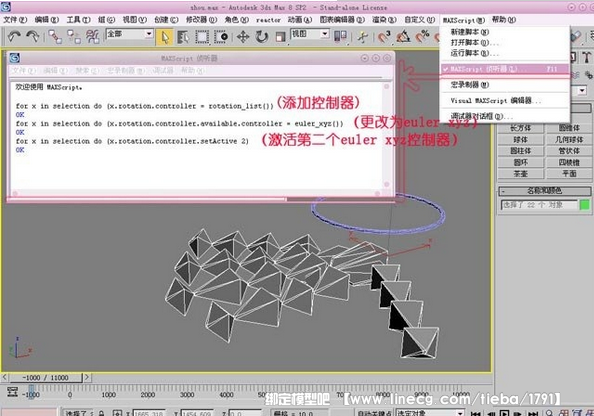This screenshot has height=416, width=594.
Task: Click Play Animation button
Action: tap(504, 413)
